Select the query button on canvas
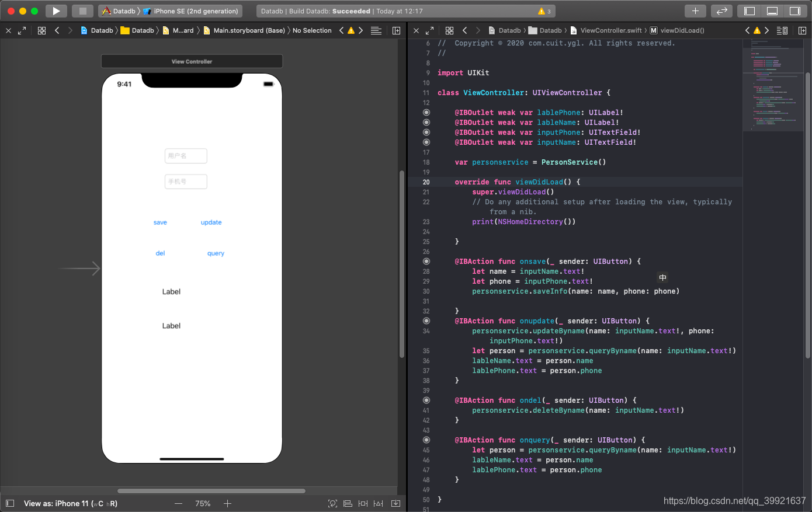Screen dimensions: 812x512 (x=216, y=253)
